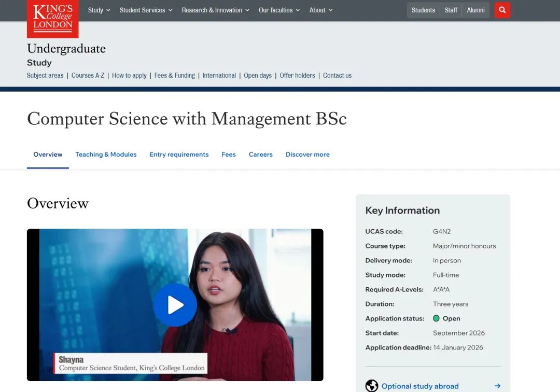The height and width of the screenshot is (392, 560).
Task: Click the King's College London logo
Action: [53, 19]
